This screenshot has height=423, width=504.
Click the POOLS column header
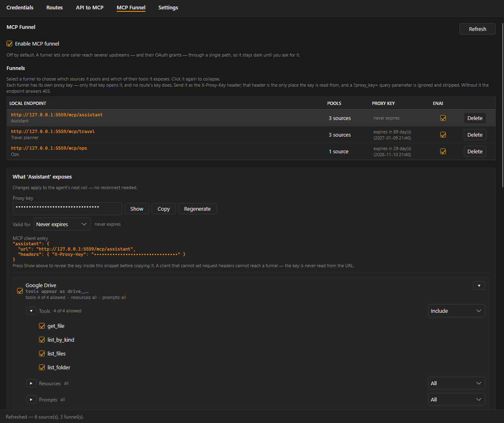[x=334, y=103]
